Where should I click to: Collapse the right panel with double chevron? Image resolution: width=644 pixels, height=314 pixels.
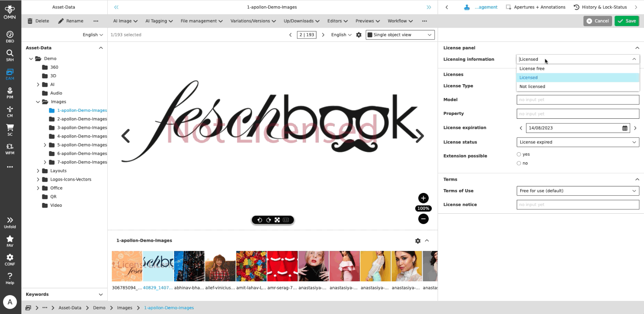pos(429,7)
